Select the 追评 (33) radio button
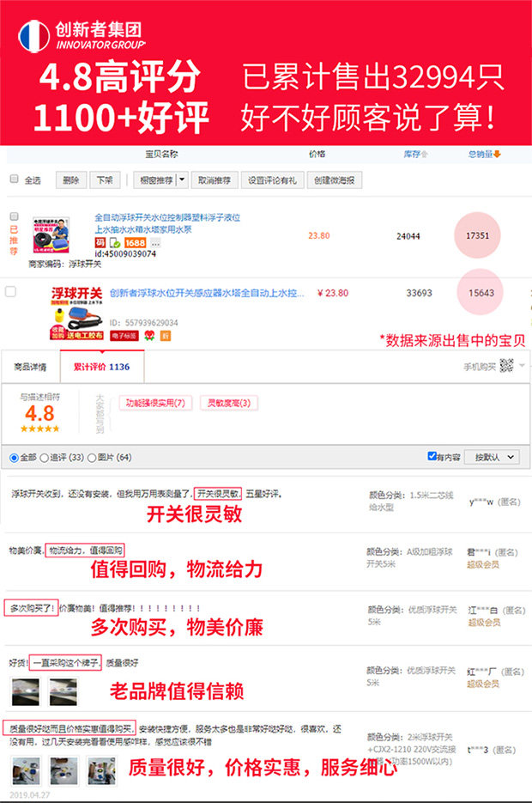This screenshot has width=532, height=803. point(44,458)
